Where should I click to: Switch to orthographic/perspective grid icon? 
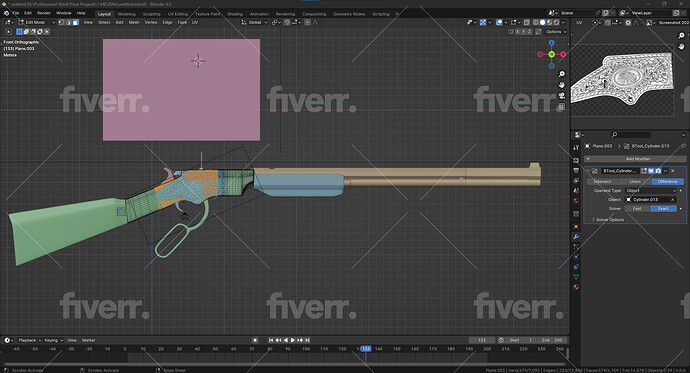click(x=562, y=107)
